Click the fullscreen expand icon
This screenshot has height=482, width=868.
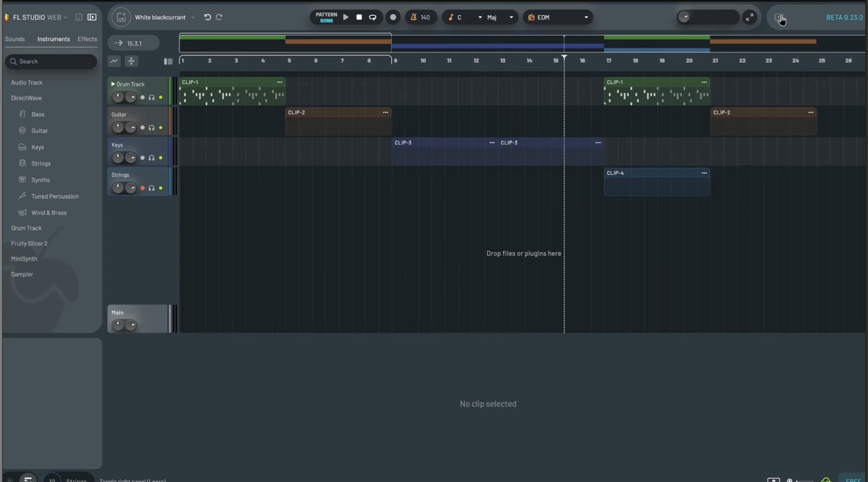750,17
